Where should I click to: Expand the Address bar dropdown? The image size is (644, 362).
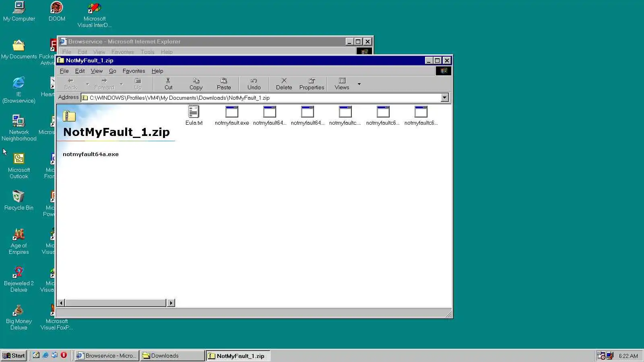(x=444, y=98)
